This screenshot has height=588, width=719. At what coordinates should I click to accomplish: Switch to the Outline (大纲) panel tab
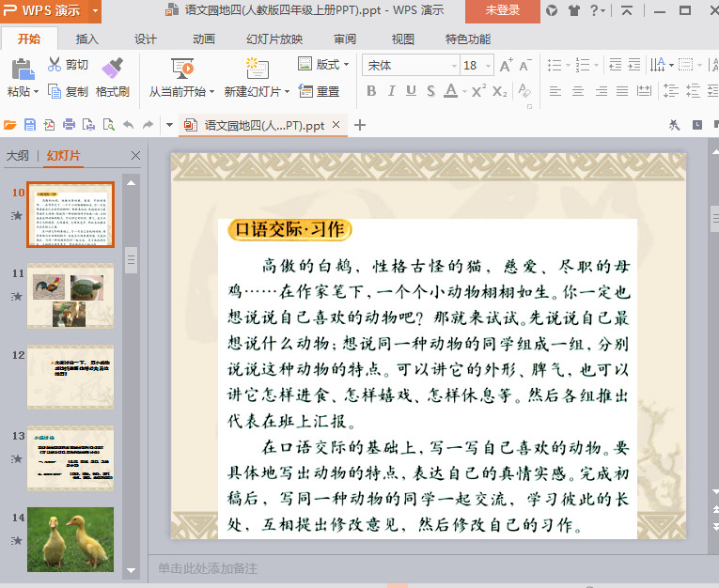(x=17, y=156)
